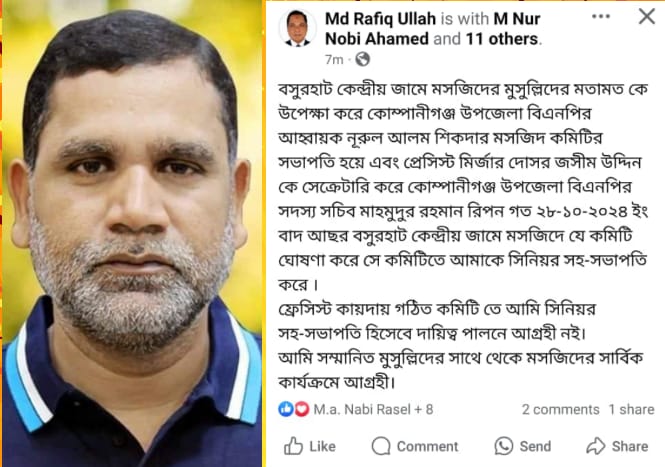Image resolution: width=665 pixels, height=467 pixels.
Task: Click the blue like reaction icon
Action: (286, 409)
